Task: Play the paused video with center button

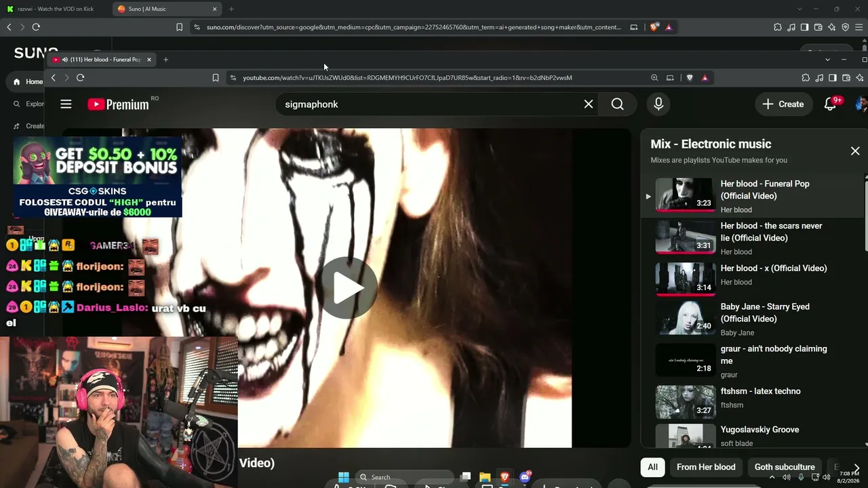Action: 348,288
